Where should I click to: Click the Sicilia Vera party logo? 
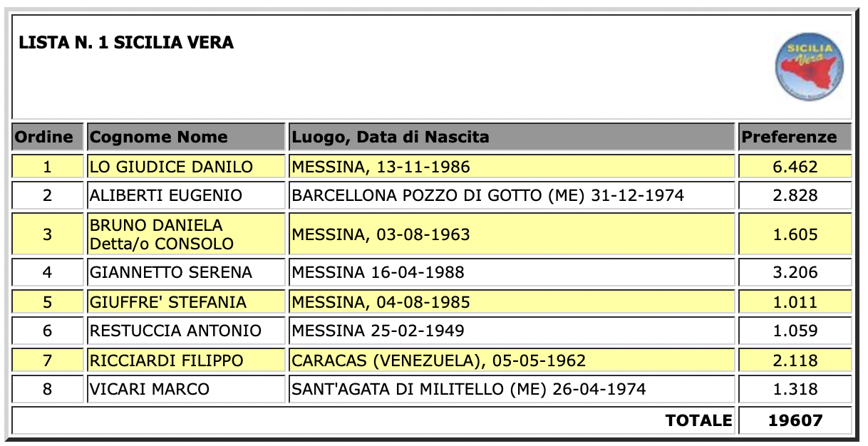point(808,68)
